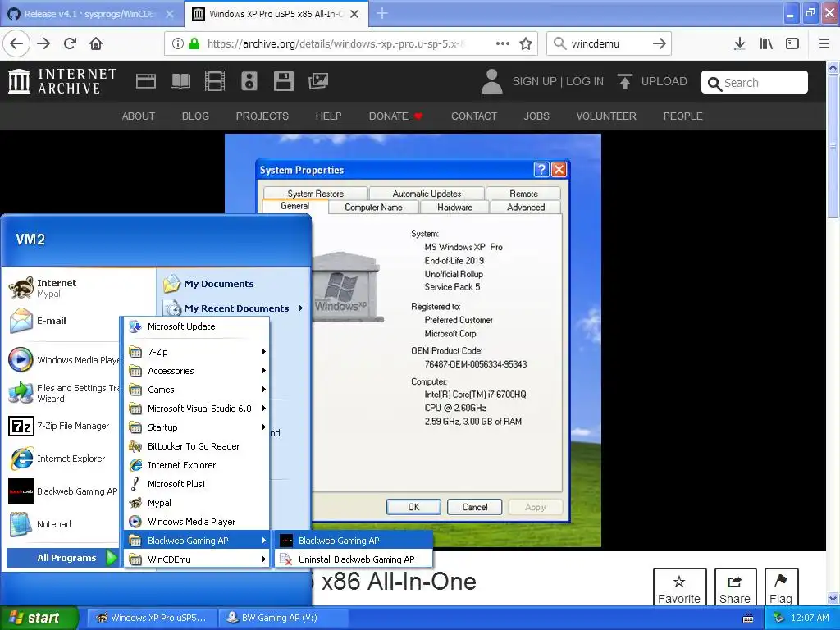Open the browser downloads arrow
Image resolution: width=840 pixels, height=630 pixels.
point(740,43)
